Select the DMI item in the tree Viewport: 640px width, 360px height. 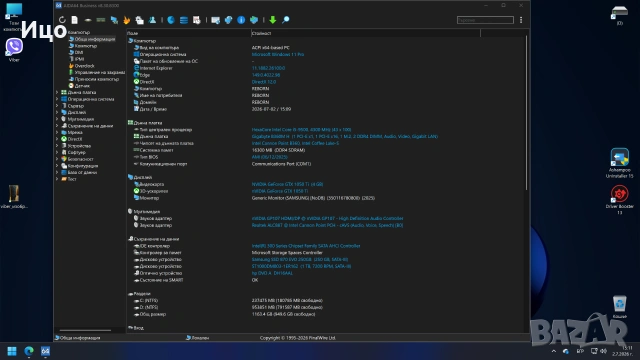coord(79,52)
